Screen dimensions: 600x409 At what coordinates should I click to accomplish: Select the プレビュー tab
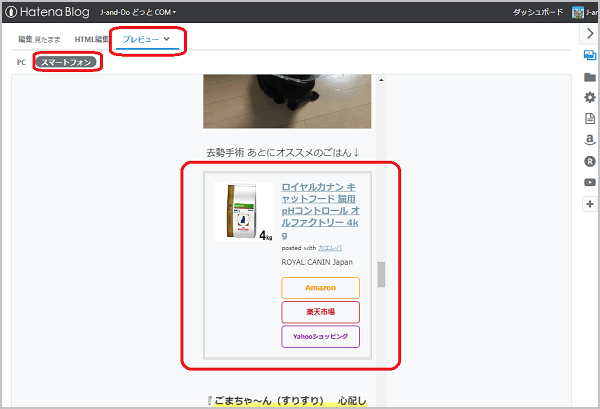(140, 39)
